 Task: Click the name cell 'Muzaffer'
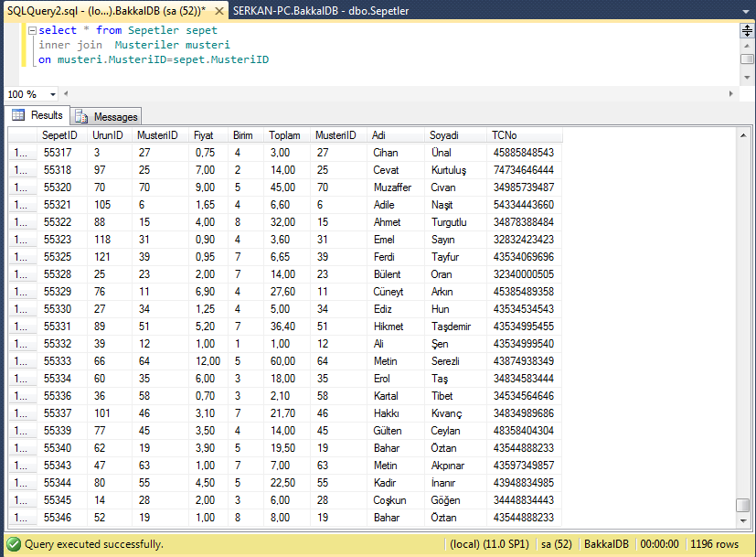[396, 187]
